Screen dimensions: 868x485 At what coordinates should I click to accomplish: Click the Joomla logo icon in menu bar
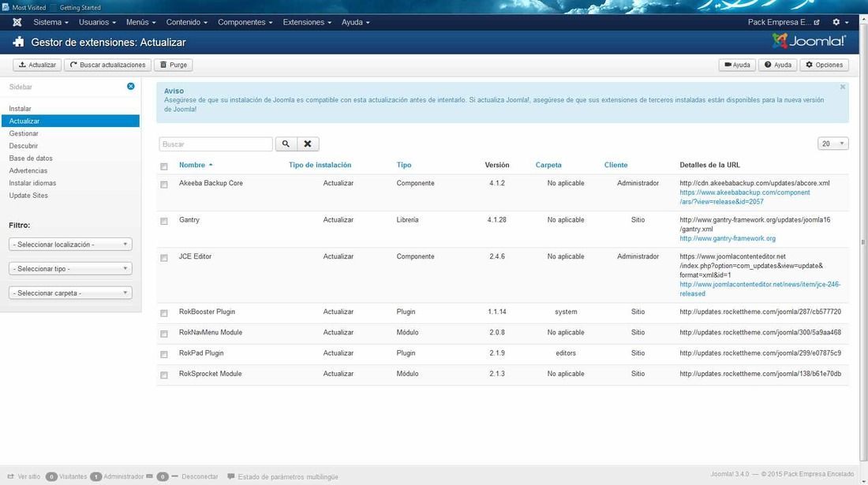[x=17, y=22]
